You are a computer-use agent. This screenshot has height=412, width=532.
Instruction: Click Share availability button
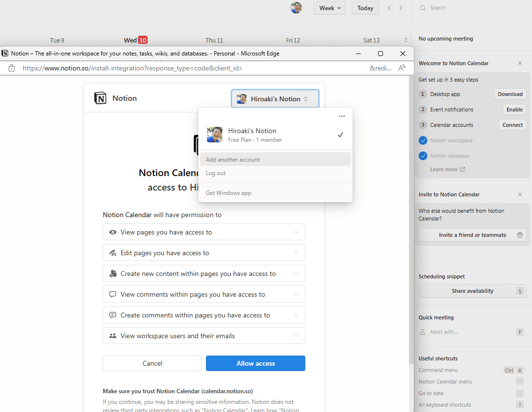pos(472,291)
